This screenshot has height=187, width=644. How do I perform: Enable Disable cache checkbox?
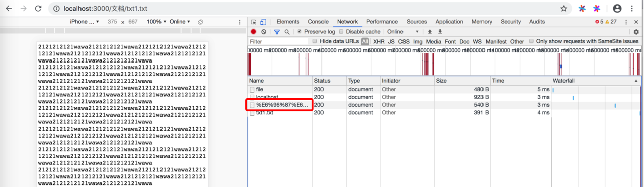click(342, 32)
